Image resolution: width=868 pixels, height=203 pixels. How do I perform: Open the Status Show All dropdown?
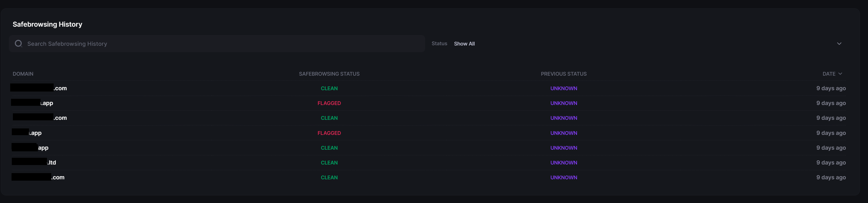[464, 44]
